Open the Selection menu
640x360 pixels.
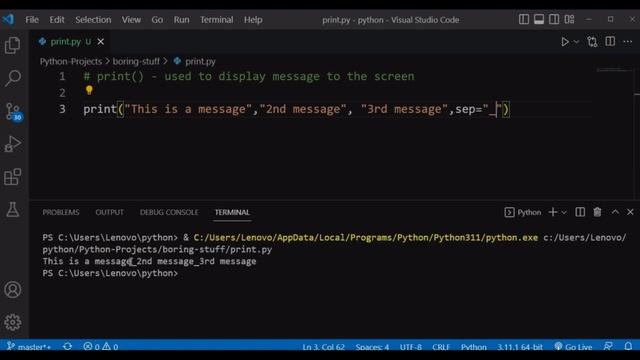pyautogui.click(x=93, y=20)
